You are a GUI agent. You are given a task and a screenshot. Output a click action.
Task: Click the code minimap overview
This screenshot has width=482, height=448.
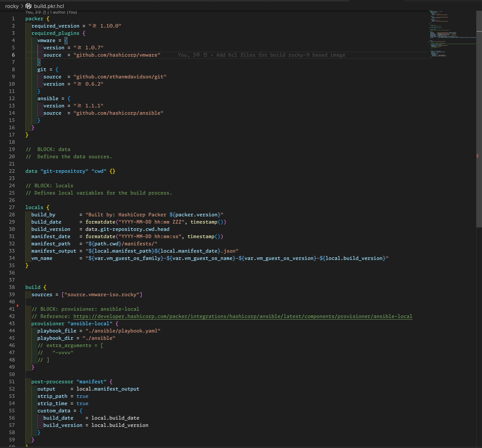tap(452, 34)
